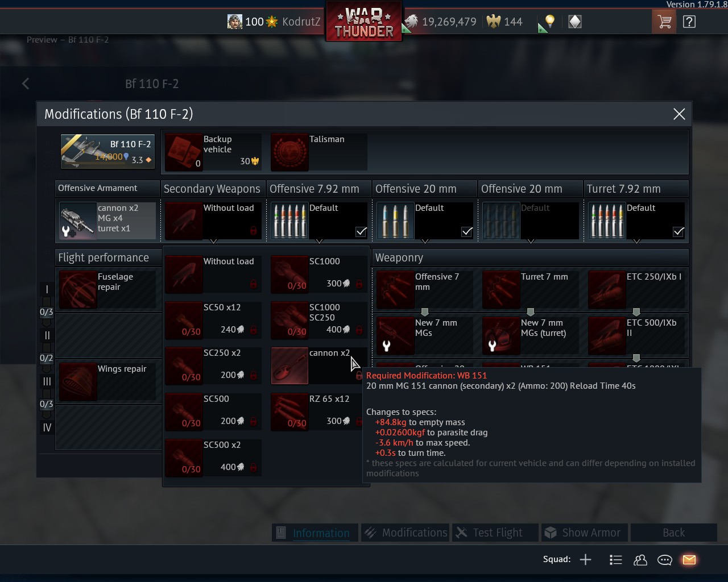This screenshot has width=728, height=582.
Task: Select New 7 mm MGs modification
Action: point(424,335)
